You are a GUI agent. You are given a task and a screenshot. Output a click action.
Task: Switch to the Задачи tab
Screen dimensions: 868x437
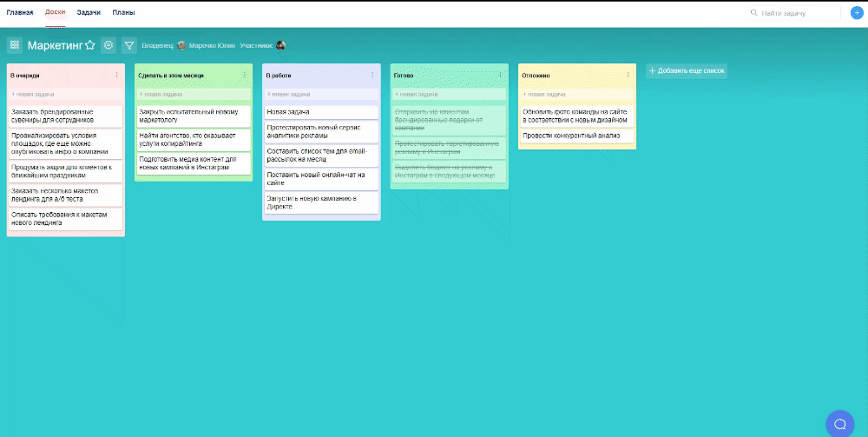(89, 13)
